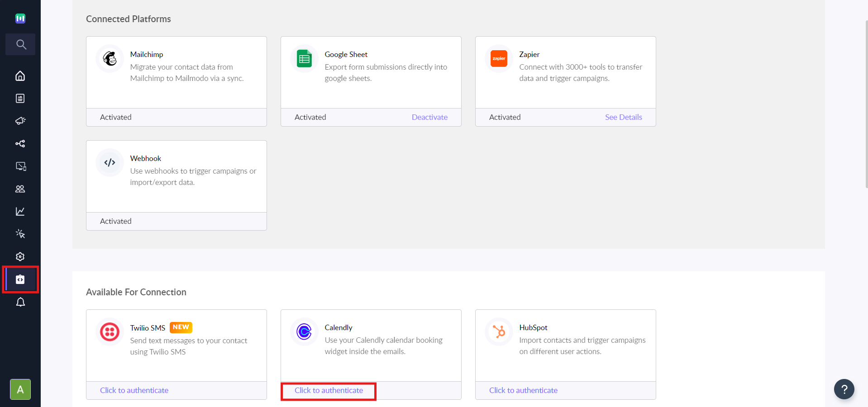Click Calendly description 'Use your Calendly calendar'
The image size is (868, 407).
tap(384, 345)
